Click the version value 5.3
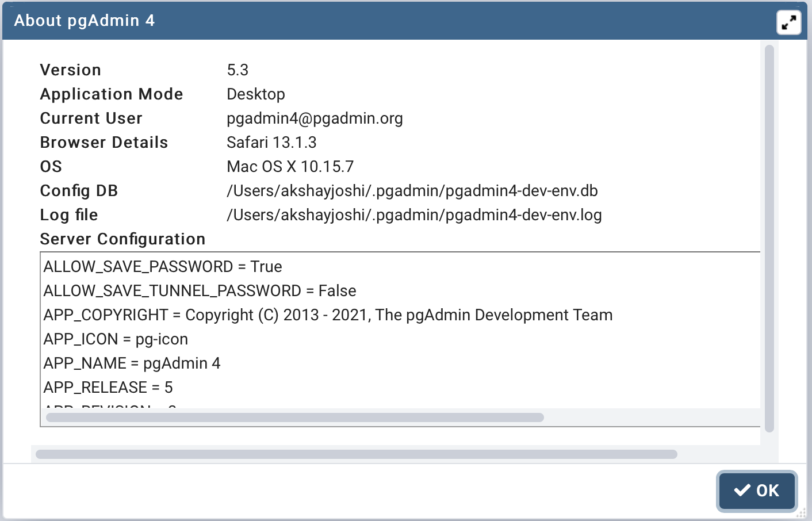Image resolution: width=812 pixels, height=521 pixels. coord(238,70)
